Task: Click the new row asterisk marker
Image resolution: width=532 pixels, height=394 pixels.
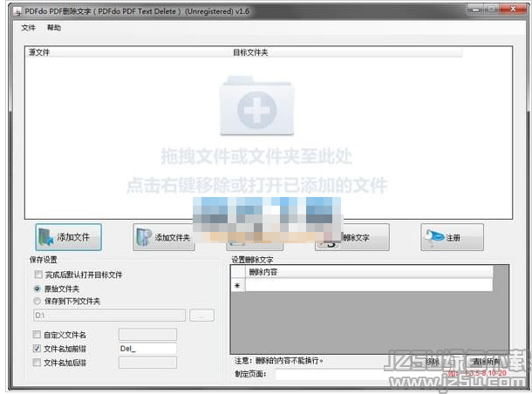Action: click(x=238, y=286)
